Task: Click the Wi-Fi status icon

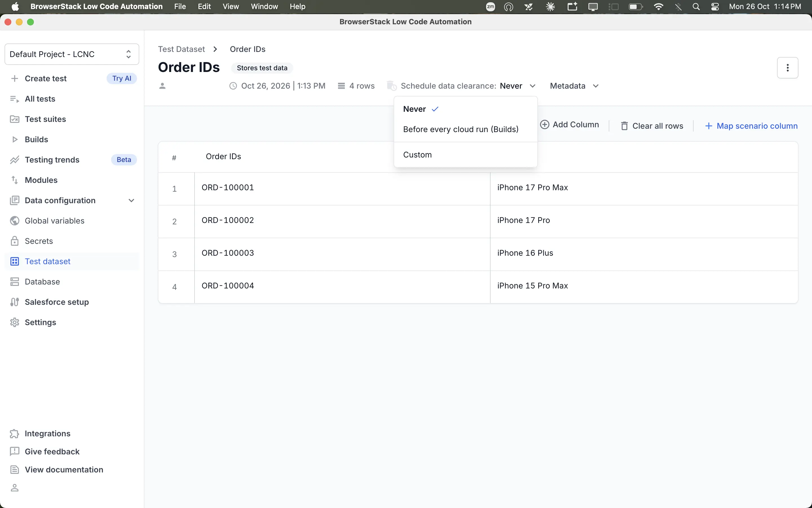Action: [658, 6]
